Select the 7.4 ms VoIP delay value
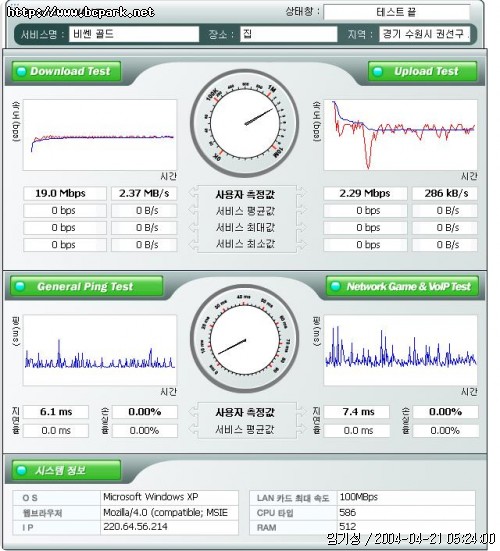The image size is (500, 551). (357, 412)
